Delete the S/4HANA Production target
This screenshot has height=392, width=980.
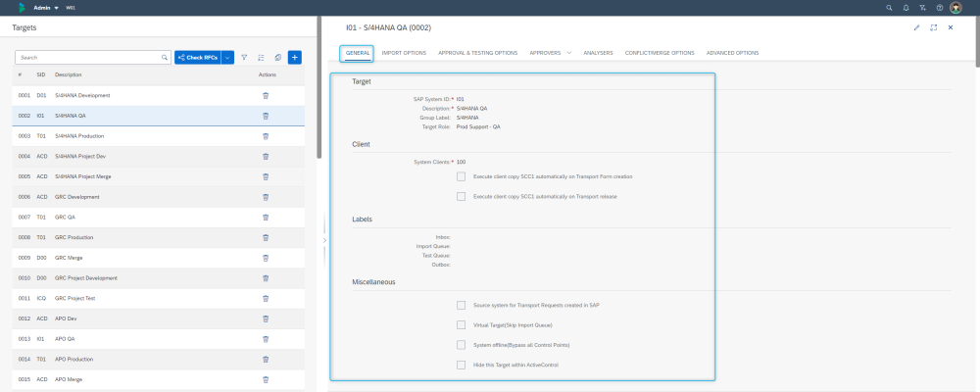pos(266,136)
